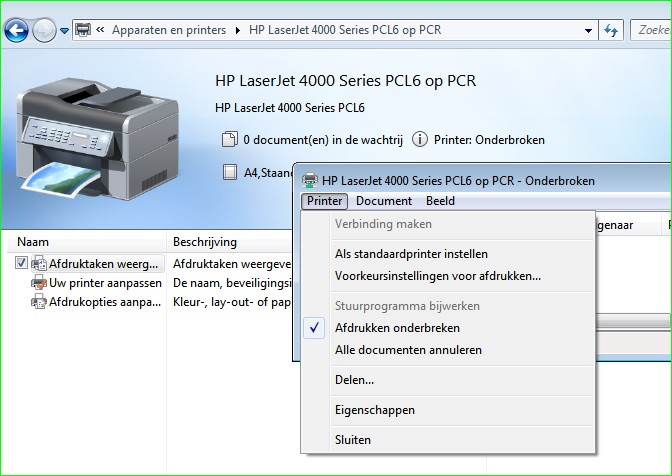The height and width of the screenshot is (476, 672).
Task: Click the greyed forward navigation arrow
Action: coord(44,30)
